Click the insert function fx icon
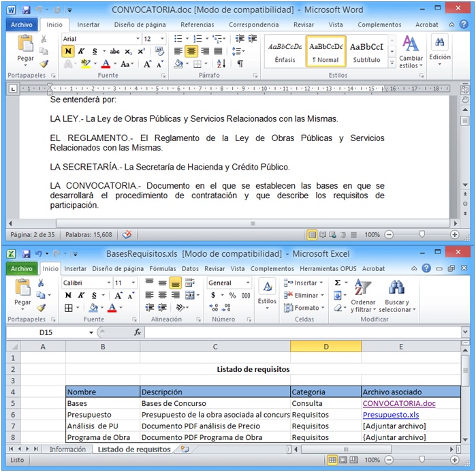The width and height of the screenshot is (476, 472). click(137, 332)
